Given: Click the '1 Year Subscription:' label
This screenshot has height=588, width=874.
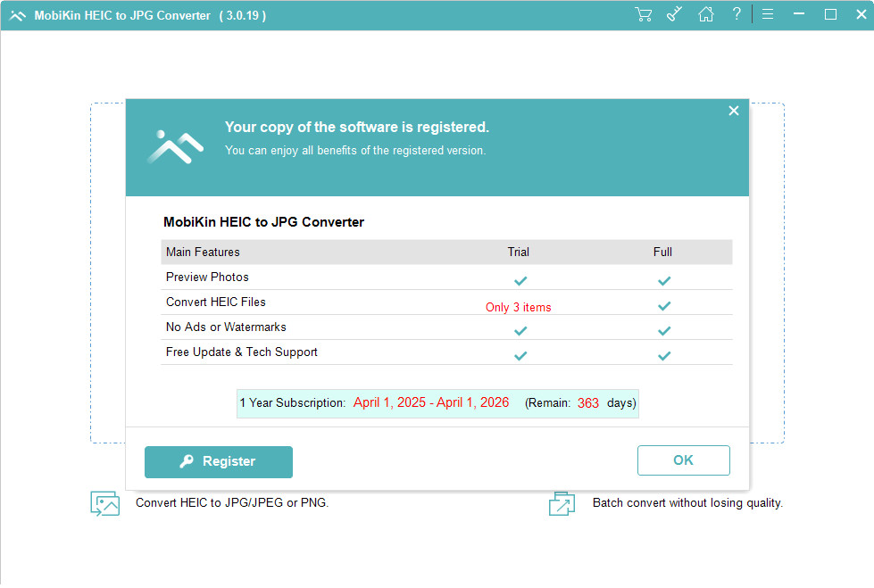Looking at the screenshot, I should 293,403.
